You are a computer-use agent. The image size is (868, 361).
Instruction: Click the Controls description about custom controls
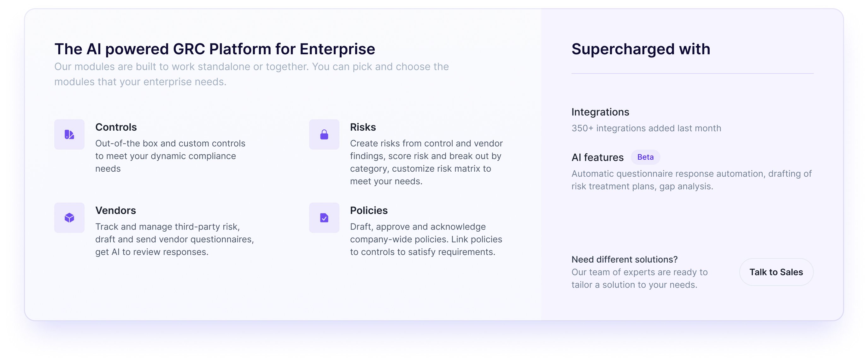click(x=170, y=156)
